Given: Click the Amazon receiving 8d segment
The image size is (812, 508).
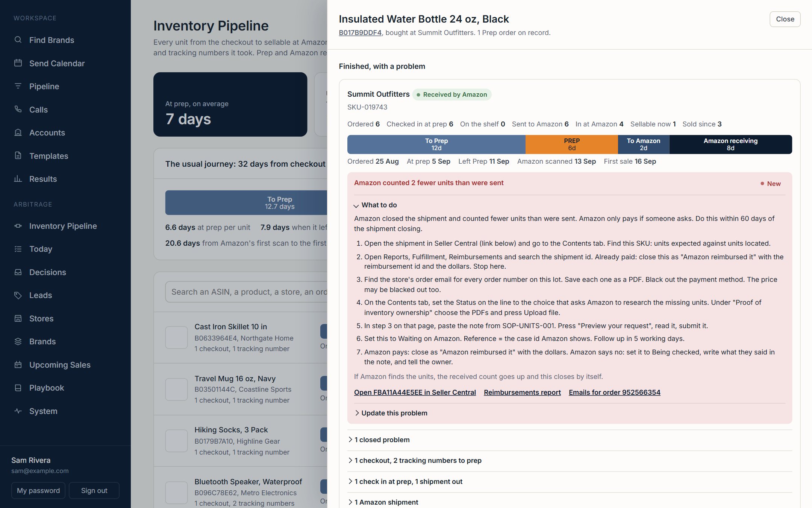Looking at the screenshot, I should (730, 144).
